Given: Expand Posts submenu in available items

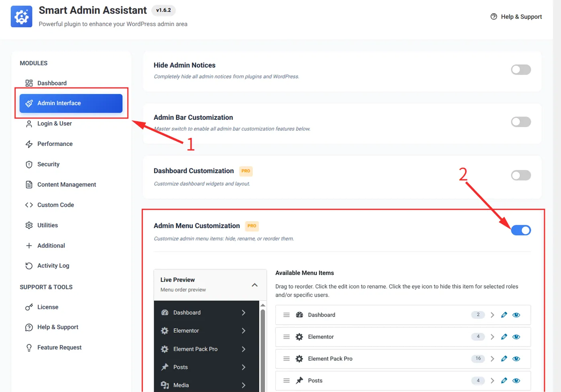Looking at the screenshot, I should pos(492,380).
